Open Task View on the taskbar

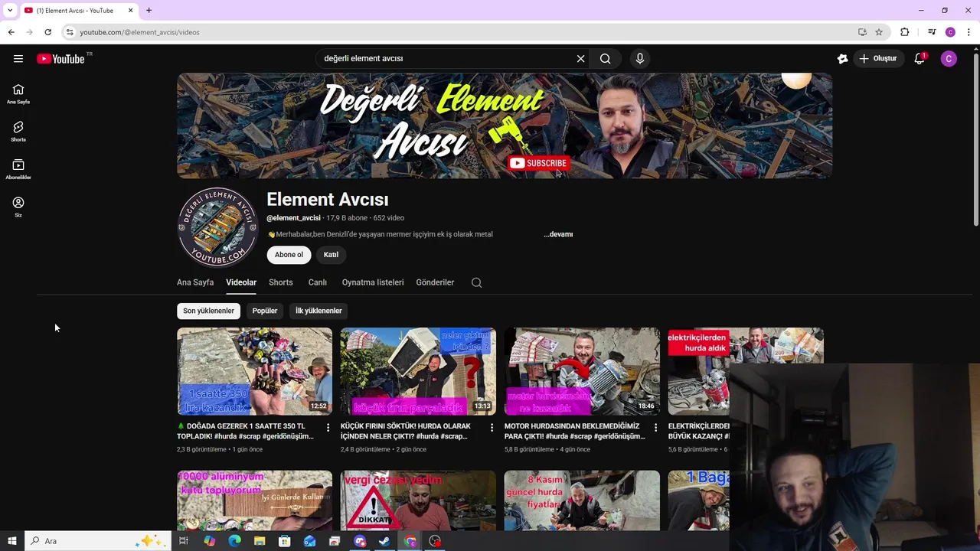[x=184, y=541]
